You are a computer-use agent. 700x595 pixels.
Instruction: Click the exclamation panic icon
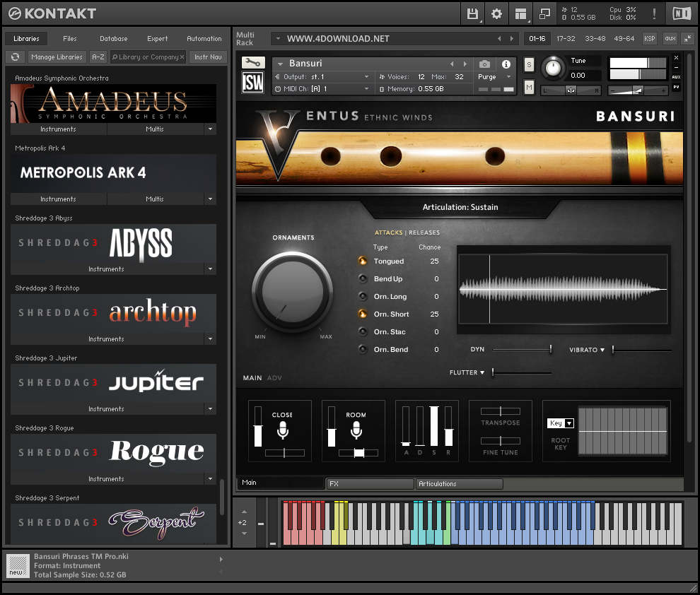click(654, 14)
